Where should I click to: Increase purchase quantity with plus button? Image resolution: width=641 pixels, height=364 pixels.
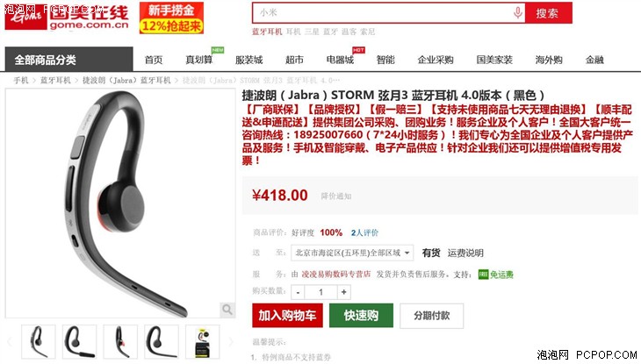344,292
